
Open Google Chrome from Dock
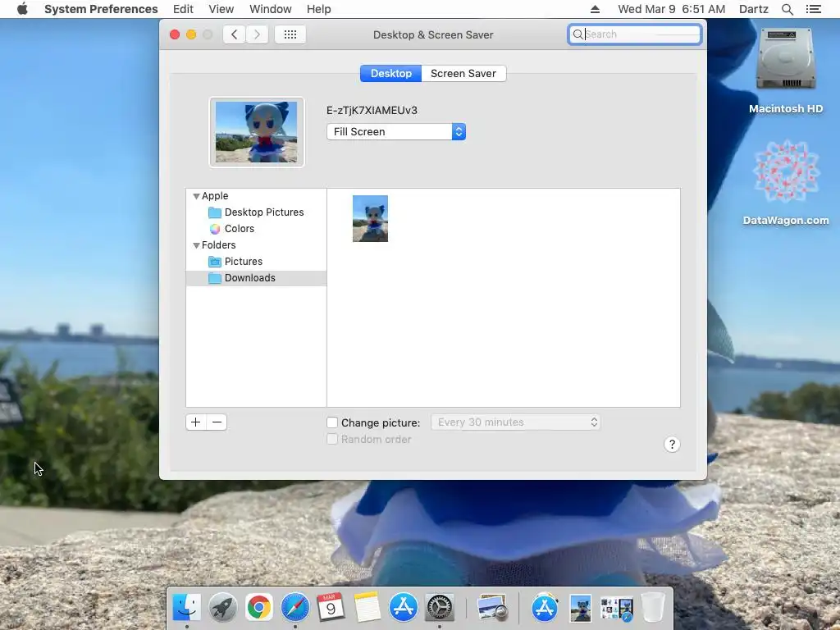coord(258,608)
